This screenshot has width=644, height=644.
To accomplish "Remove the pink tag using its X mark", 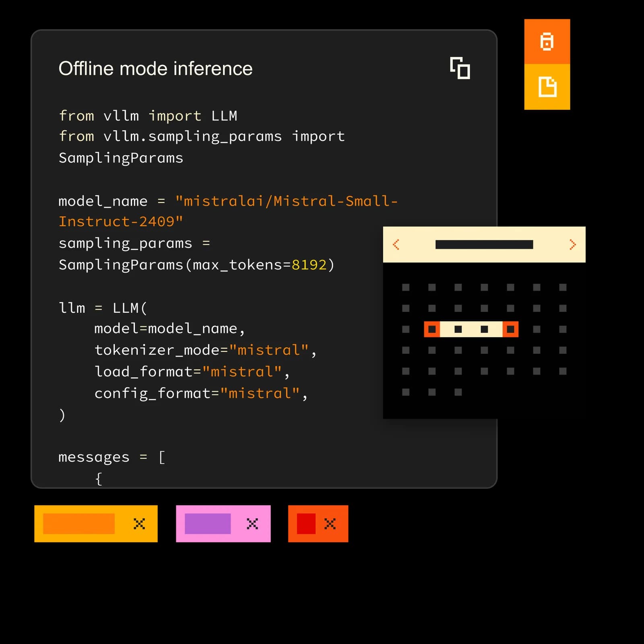I will (x=252, y=524).
